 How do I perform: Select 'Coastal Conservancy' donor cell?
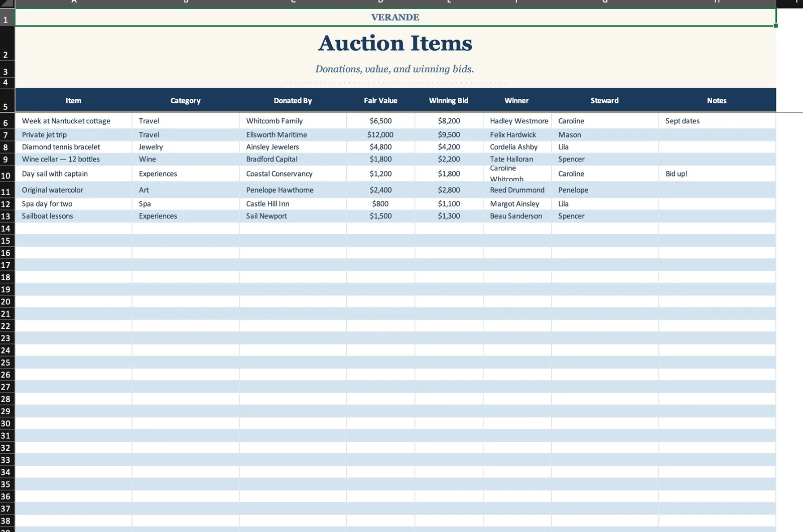point(293,173)
